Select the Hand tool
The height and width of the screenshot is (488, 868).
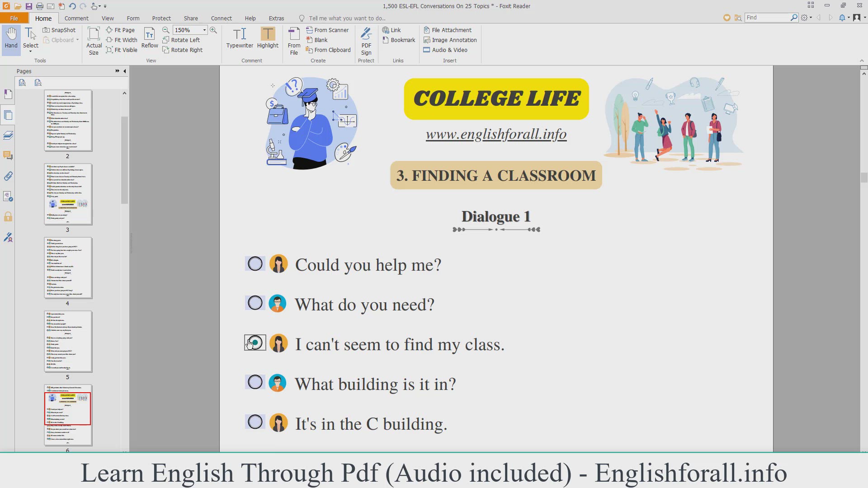pos(11,38)
